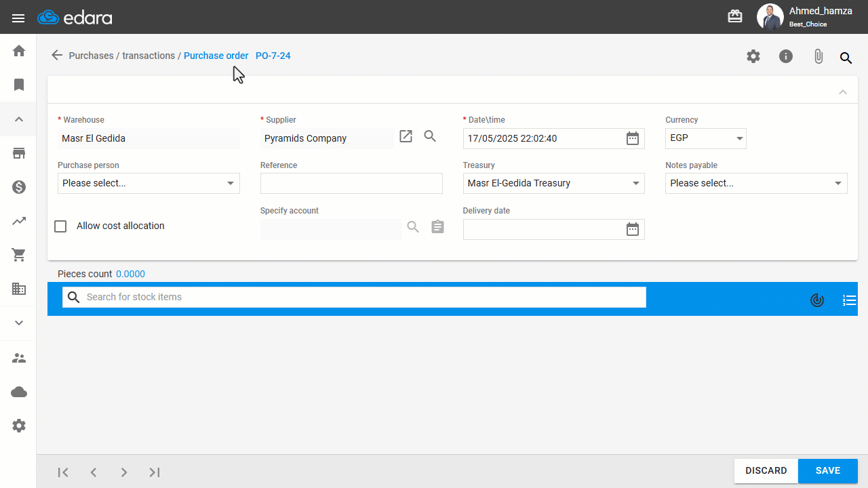This screenshot has width=868, height=488.
Task: Click the numbered list icon in blue bar
Action: click(x=849, y=300)
